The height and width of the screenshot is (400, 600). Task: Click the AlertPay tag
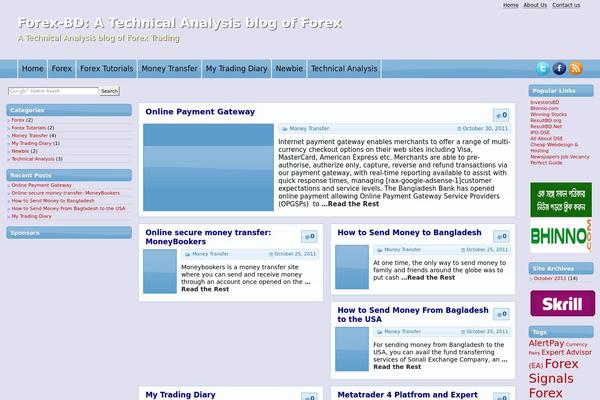(x=546, y=343)
